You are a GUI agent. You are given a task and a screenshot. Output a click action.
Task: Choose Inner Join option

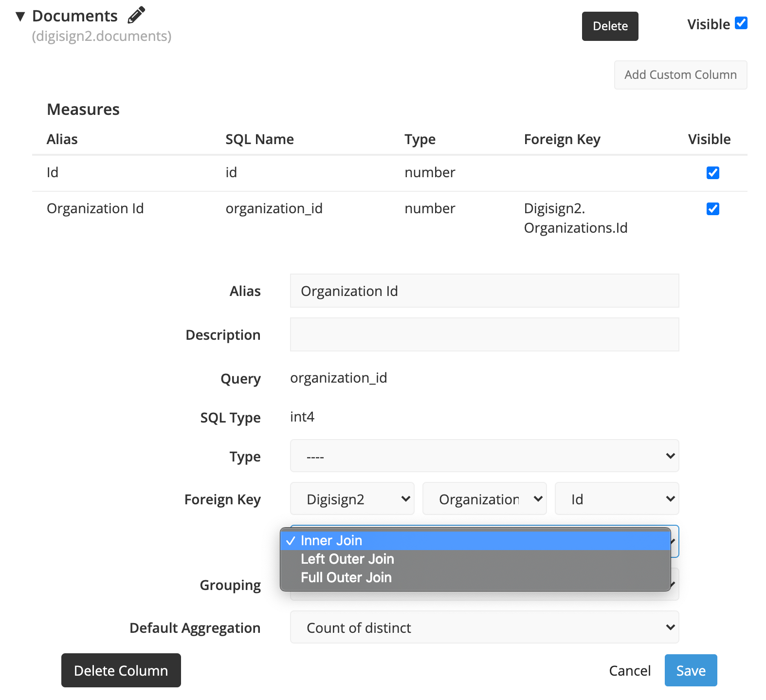(x=475, y=540)
